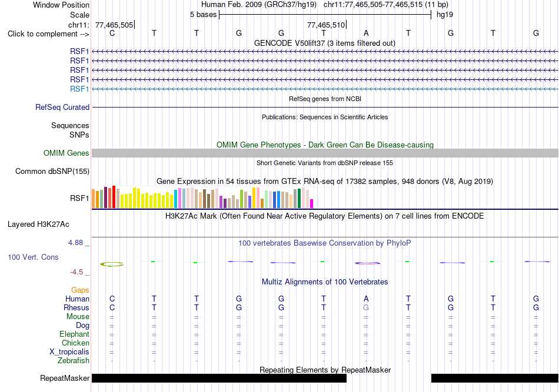The height and width of the screenshot is (392, 559).
Task: Open the GTEx 'Gene Expression in 54 tissues' title
Action: [325, 181]
